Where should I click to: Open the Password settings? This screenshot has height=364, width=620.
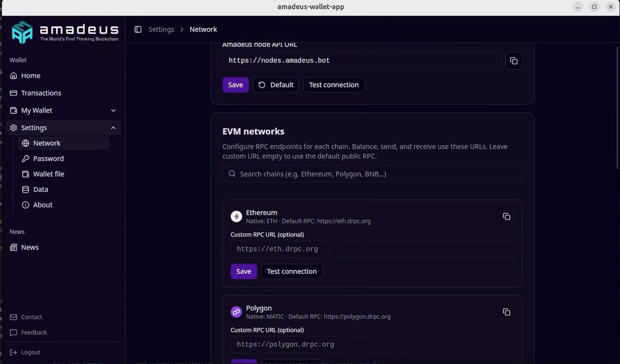pos(64,159)
